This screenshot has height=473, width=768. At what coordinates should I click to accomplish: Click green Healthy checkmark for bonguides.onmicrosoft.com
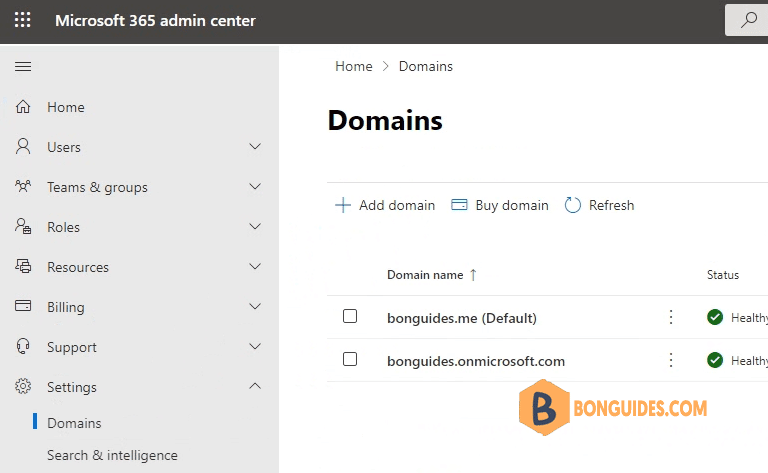point(715,360)
